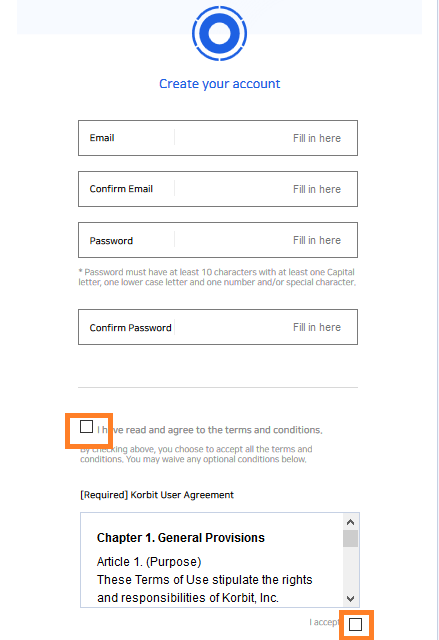Click the Confirm Password field label
The image size is (439, 640).
point(131,328)
